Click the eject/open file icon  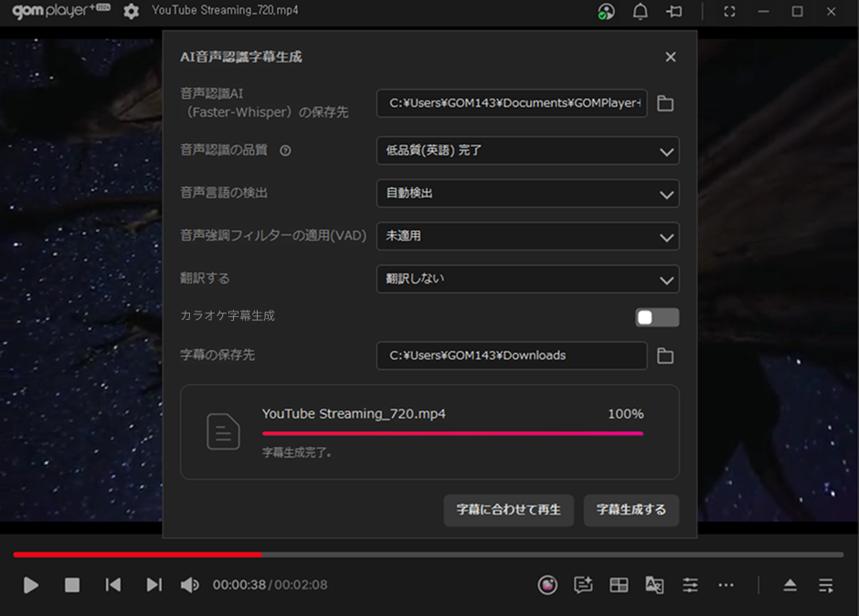(x=790, y=585)
